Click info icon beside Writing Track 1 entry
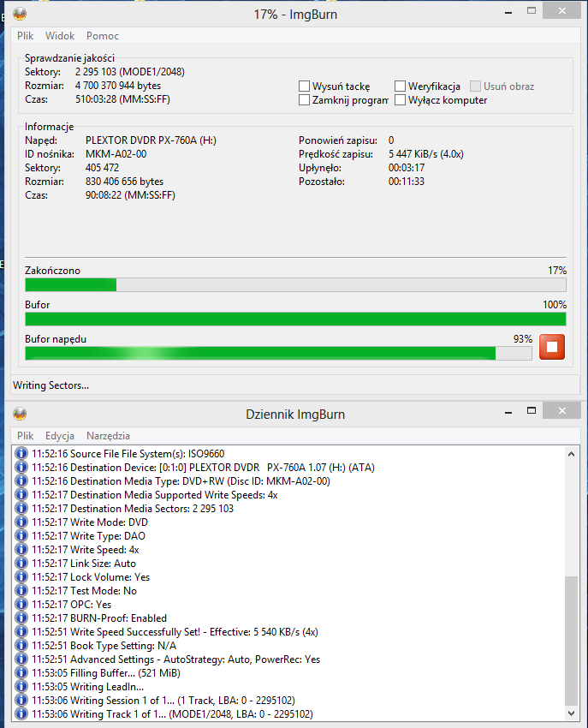The image size is (588, 728). click(21, 713)
